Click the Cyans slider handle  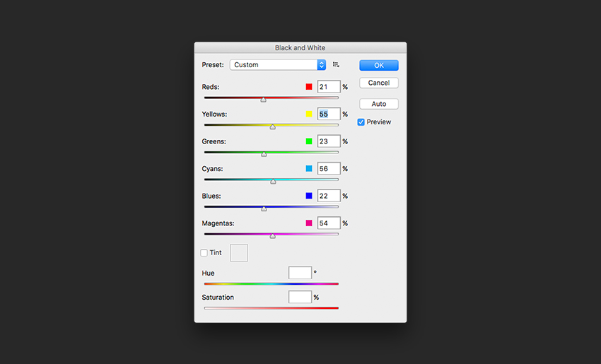pos(273,181)
